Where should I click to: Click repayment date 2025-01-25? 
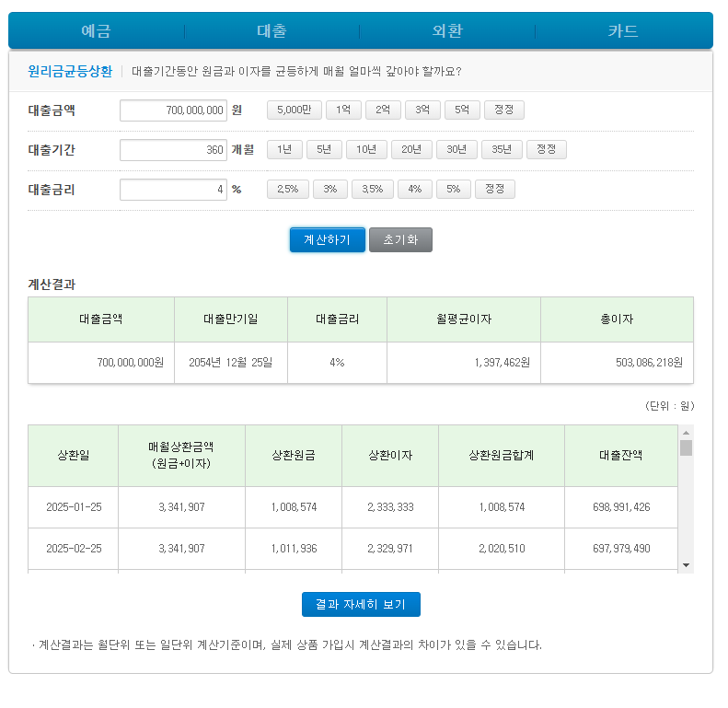[74, 507]
